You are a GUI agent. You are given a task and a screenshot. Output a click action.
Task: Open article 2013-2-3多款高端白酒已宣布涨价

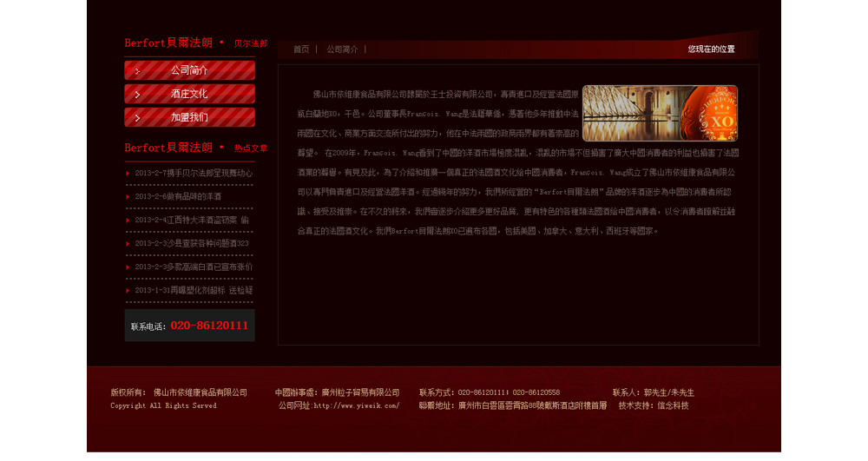(194, 267)
